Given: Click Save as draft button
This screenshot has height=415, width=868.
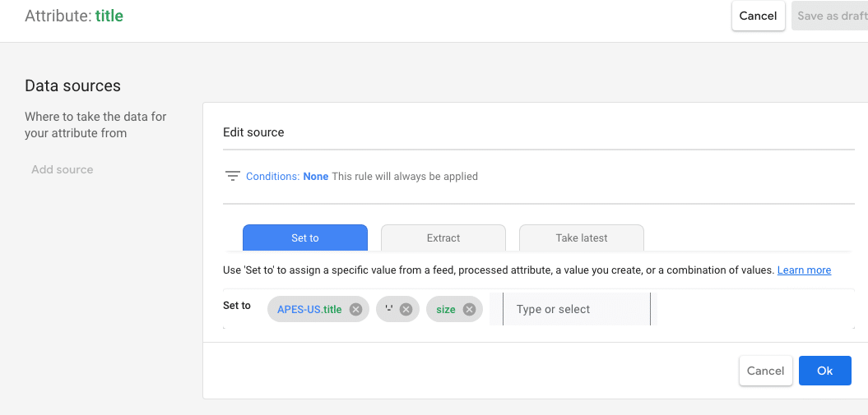Looking at the screenshot, I should click(832, 16).
